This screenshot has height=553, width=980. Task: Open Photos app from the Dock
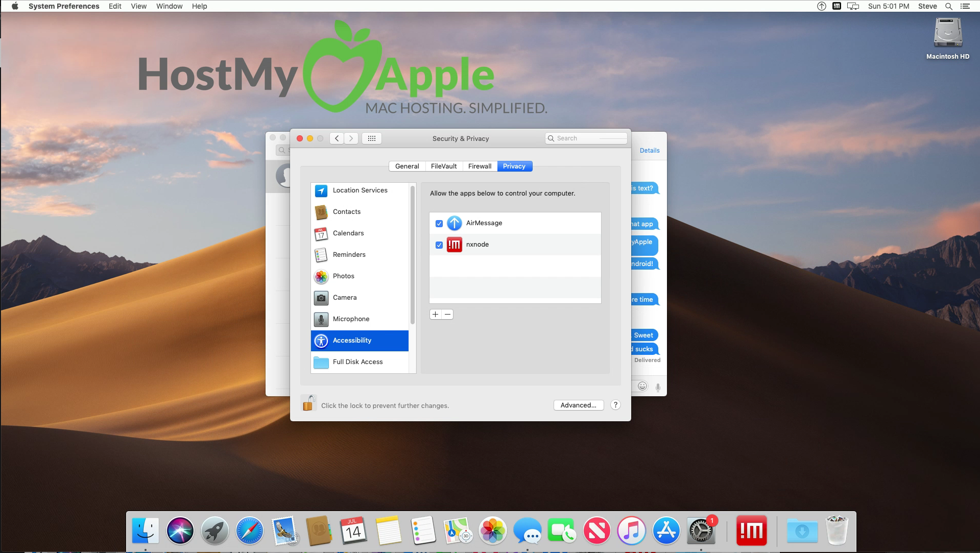tap(493, 531)
